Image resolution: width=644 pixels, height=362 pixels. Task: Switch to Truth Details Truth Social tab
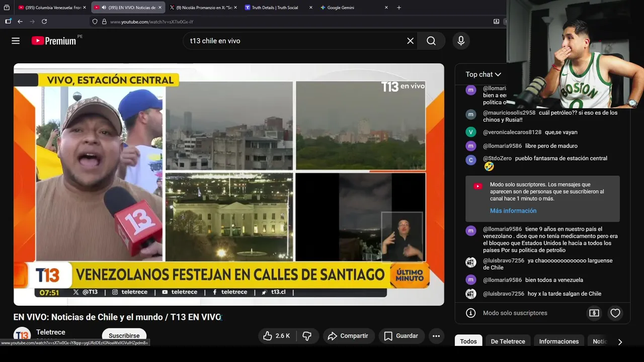pyautogui.click(x=275, y=8)
